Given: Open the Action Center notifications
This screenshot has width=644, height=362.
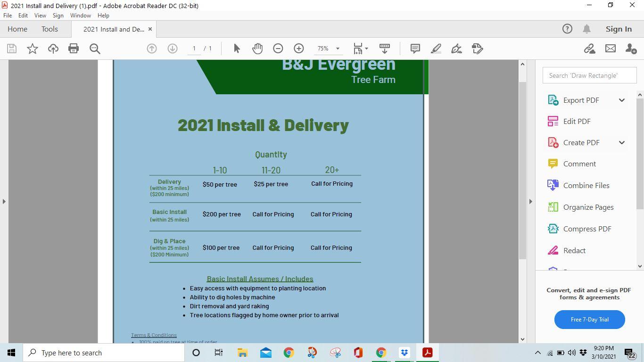Looking at the screenshot, I should coord(630,353).
